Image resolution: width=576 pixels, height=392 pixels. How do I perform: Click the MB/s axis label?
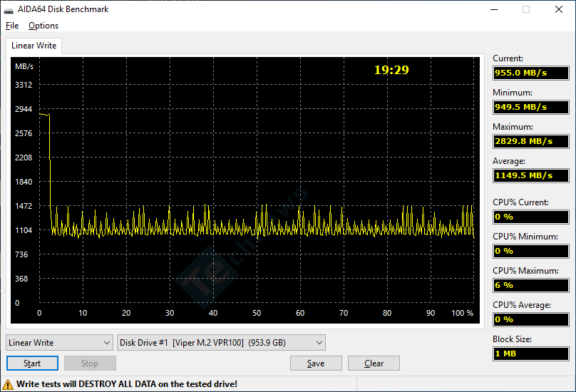[24, 66]
